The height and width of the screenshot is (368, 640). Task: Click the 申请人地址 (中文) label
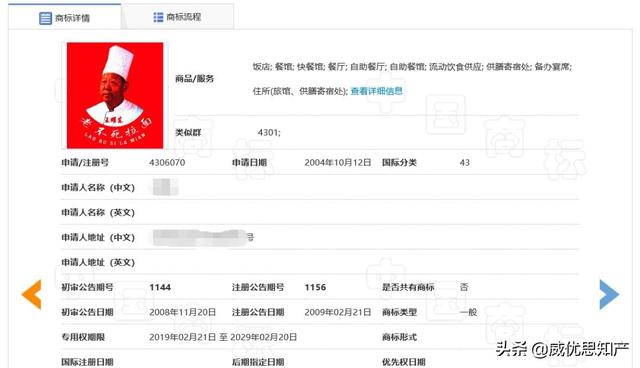coord(98,237)
